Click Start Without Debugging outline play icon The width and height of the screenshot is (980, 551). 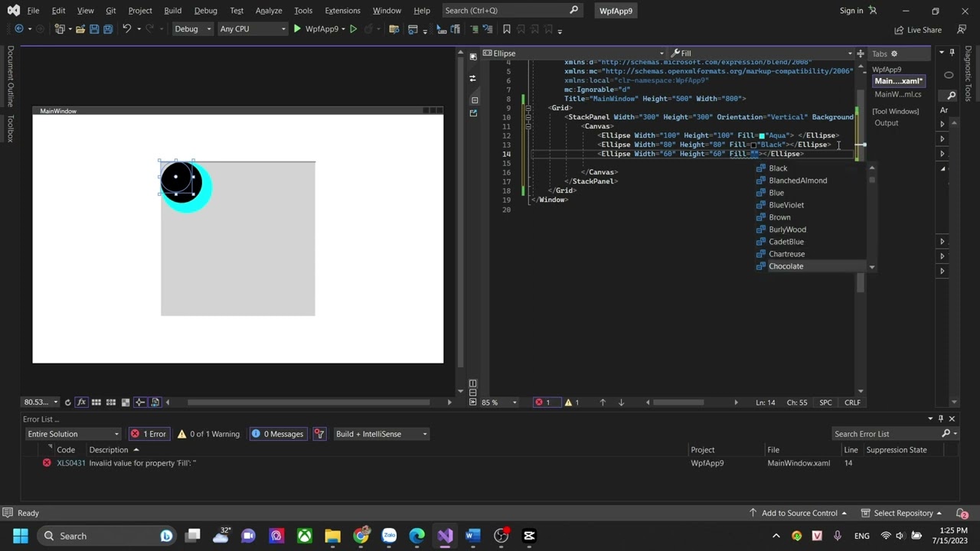coord(353,29)
